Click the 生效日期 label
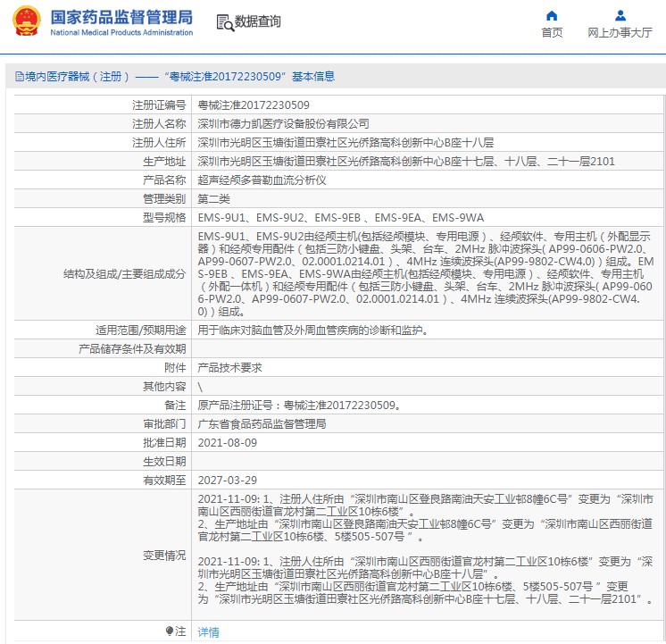666x644 pixels. pos(164,461)
